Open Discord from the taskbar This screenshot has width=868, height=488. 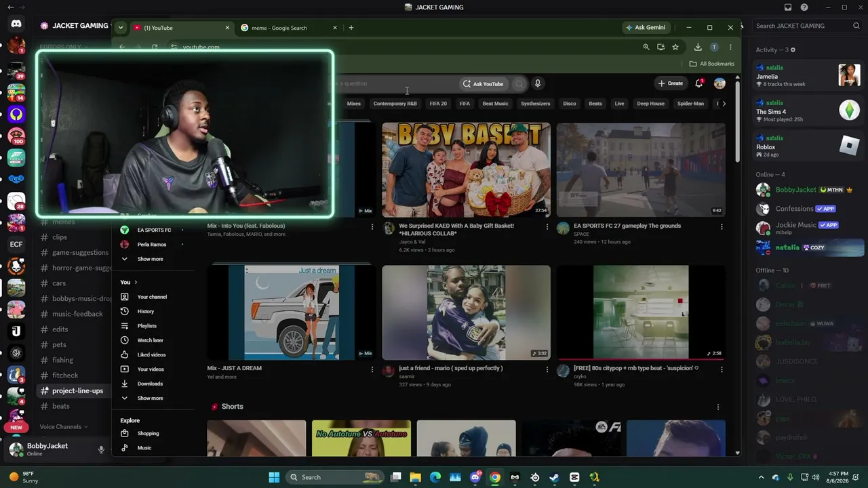[x=475, y=477]
